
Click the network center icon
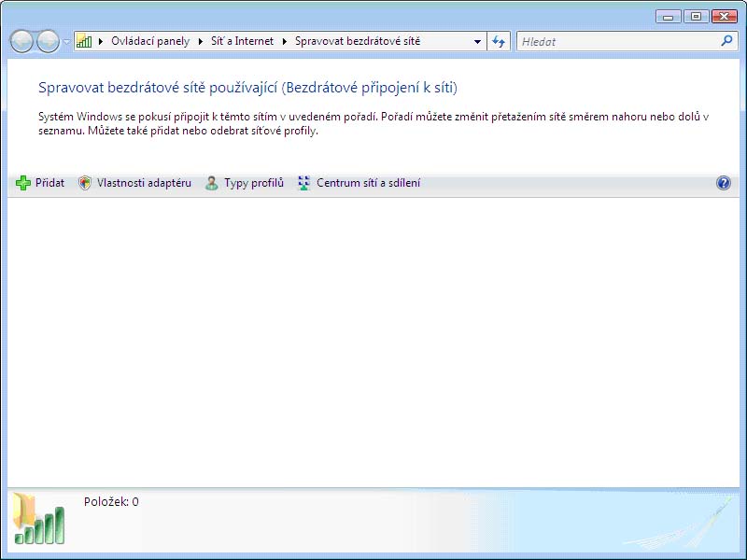304,183
